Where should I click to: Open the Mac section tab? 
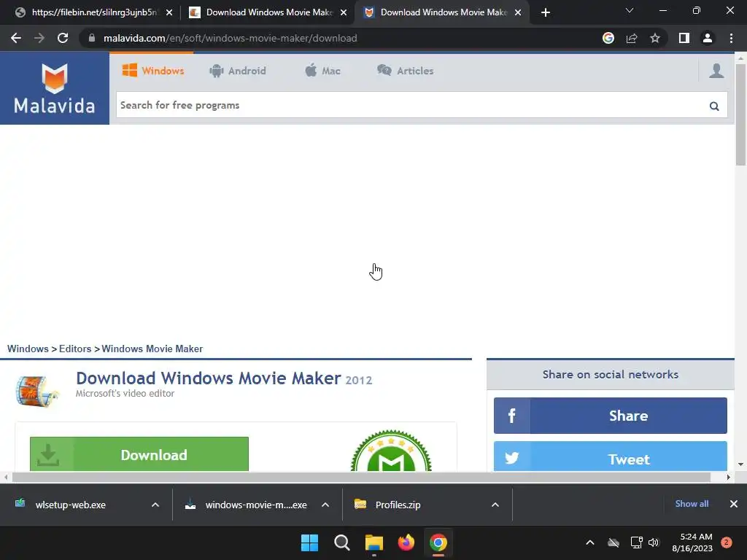[x=322, y=71]
